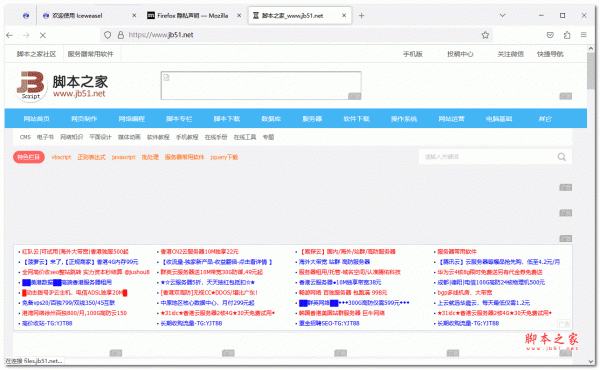600x370 pixels.
Task: Click the broken image banner beside the logo
Action: 261,85
